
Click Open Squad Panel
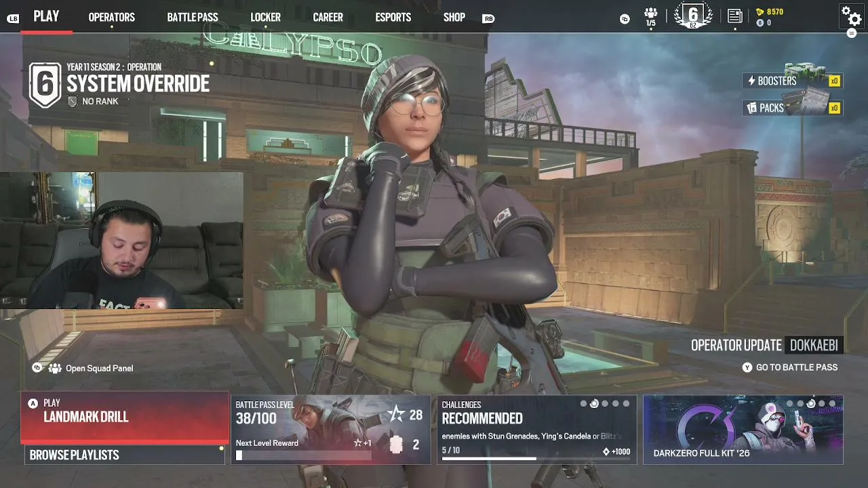click(x=99, y=368)
